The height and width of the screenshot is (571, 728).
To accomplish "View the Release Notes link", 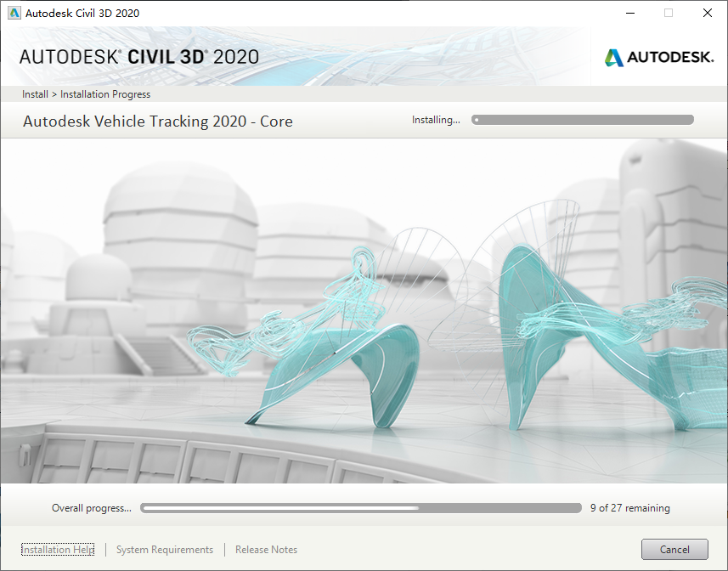I will click(266, 550).
